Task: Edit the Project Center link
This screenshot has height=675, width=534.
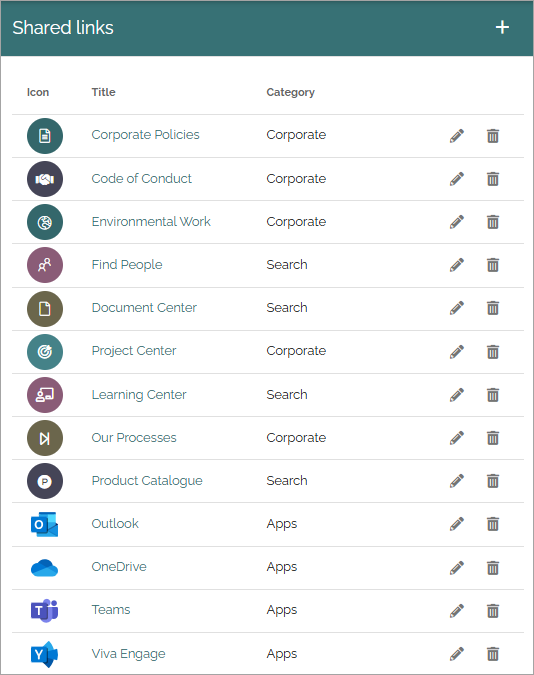Action: pyautogui.click(x=457, y=352)
